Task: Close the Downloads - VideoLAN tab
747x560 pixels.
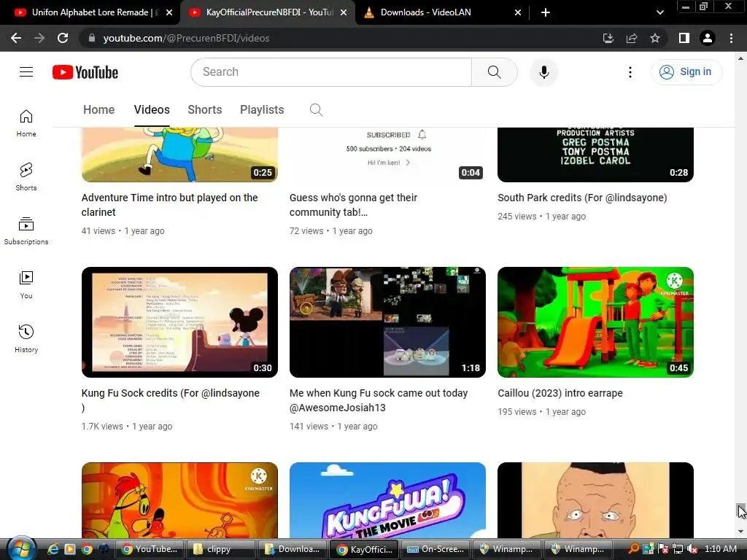Action: pos(518,13)
